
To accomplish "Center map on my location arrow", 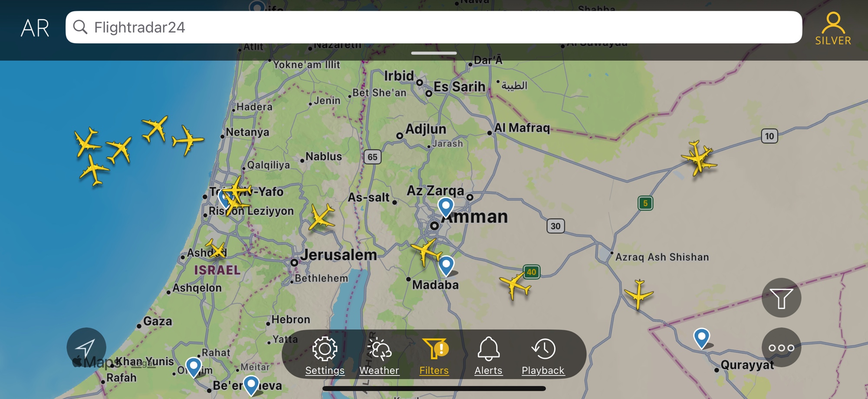I will [86, 347].
